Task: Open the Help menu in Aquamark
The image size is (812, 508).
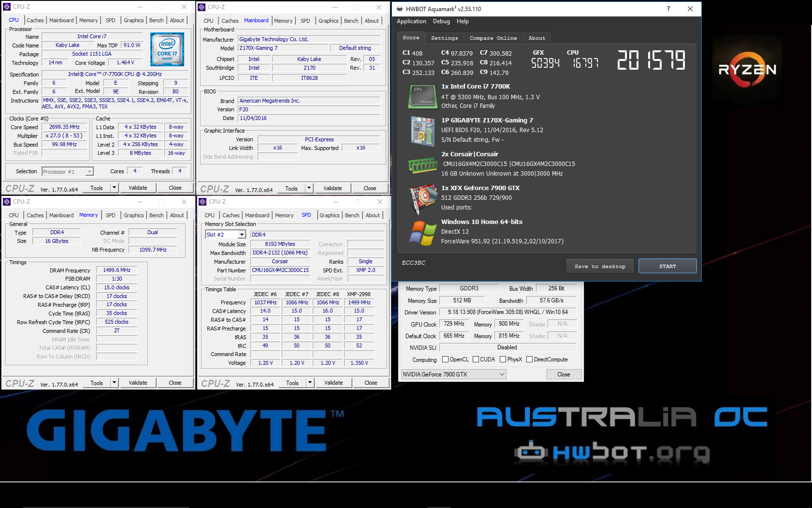Action: pyautogui.click(x=463, y=21)
